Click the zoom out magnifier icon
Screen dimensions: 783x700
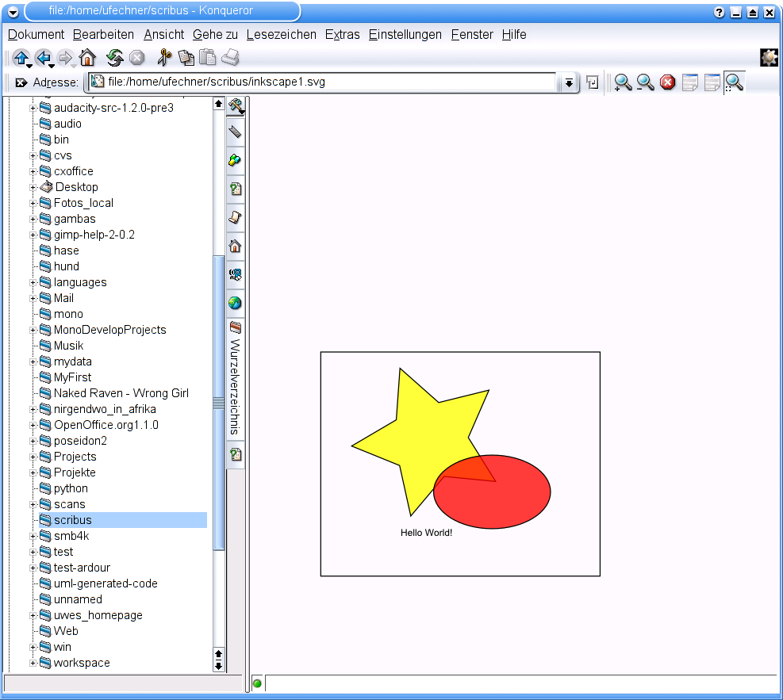pyautogui.click(x=645, y=82)
